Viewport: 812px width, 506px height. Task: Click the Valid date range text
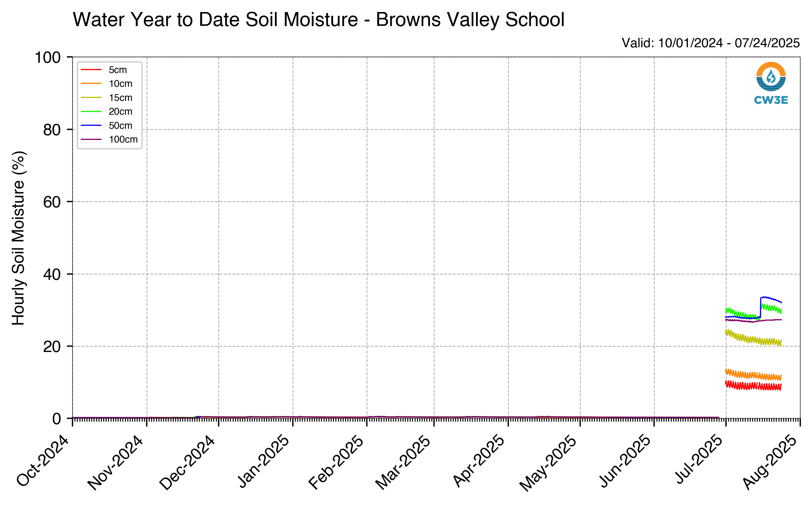[710, 43]
